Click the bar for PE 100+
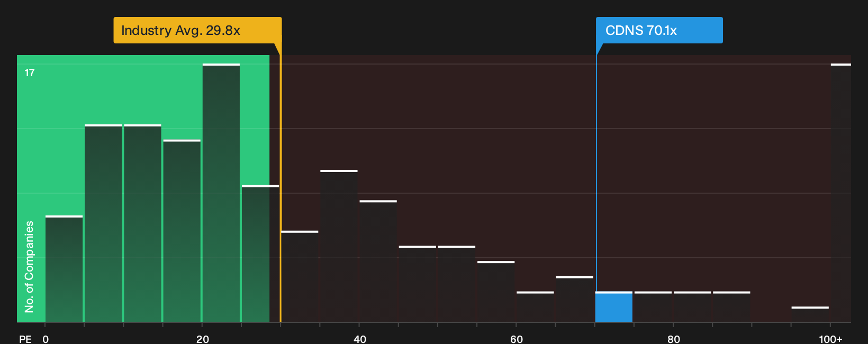Screen dimensions: 868x344 (x=841, y=193)
